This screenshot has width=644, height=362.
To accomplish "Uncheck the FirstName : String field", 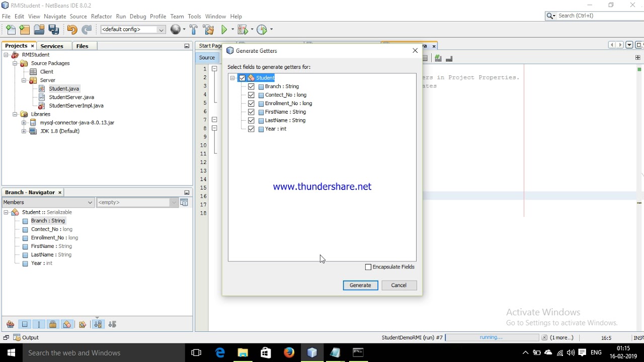I will click(x=251, y=112).
